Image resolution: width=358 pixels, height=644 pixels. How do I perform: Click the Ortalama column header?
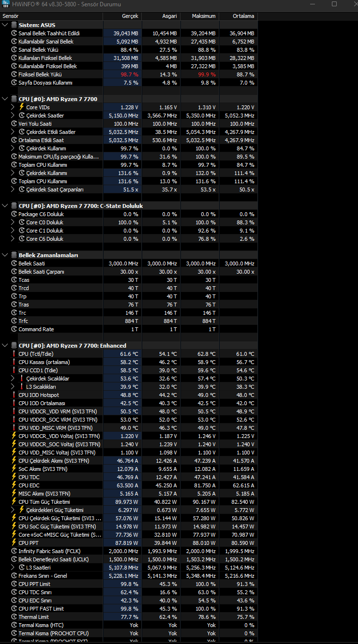click(x=238, y=16)
